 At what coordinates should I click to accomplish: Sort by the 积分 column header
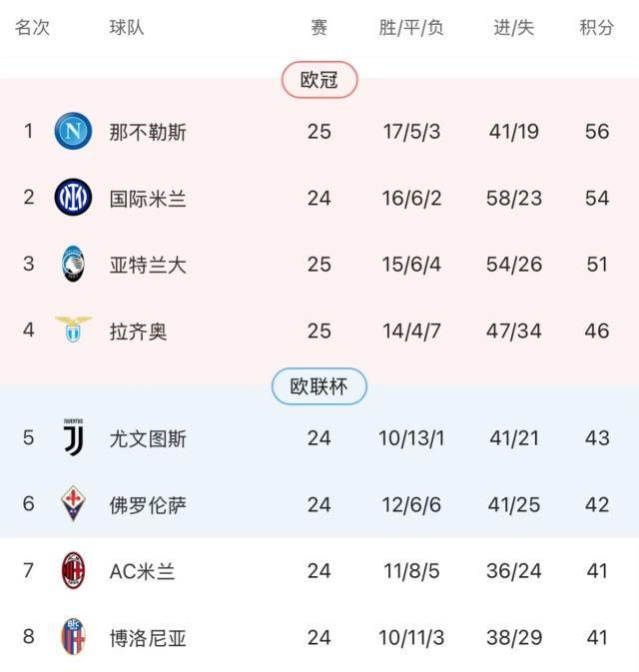597,27
